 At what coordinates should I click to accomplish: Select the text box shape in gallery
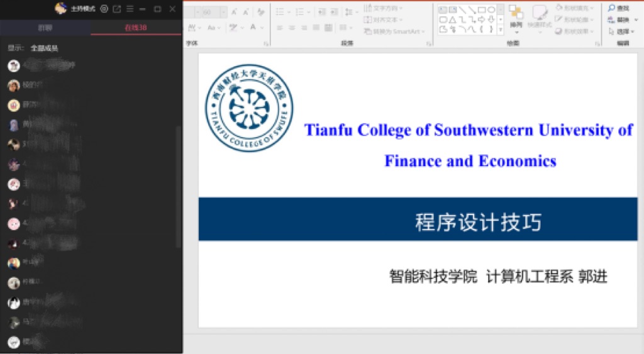(x=443, y=9)
